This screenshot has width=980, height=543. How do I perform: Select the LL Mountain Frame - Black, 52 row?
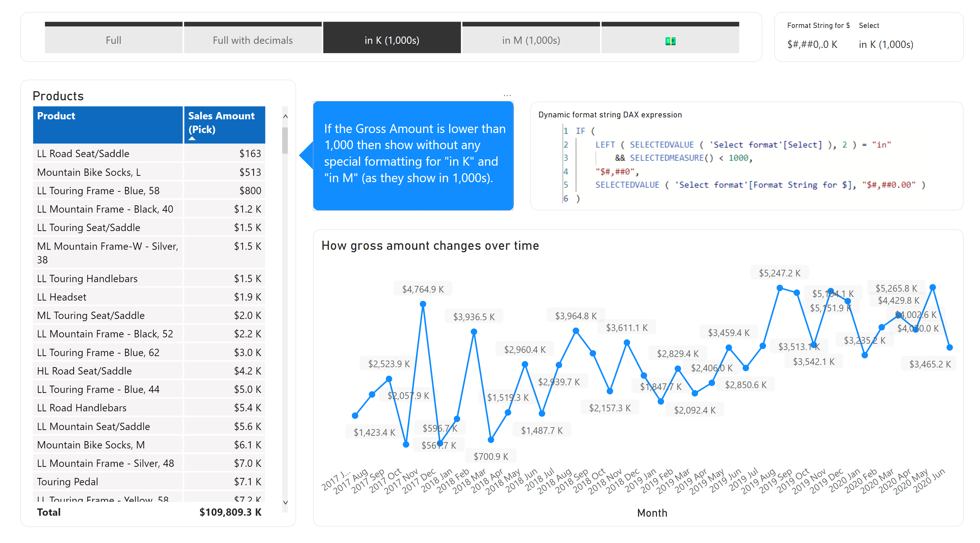pyautogui.click(x=149, y=334)
